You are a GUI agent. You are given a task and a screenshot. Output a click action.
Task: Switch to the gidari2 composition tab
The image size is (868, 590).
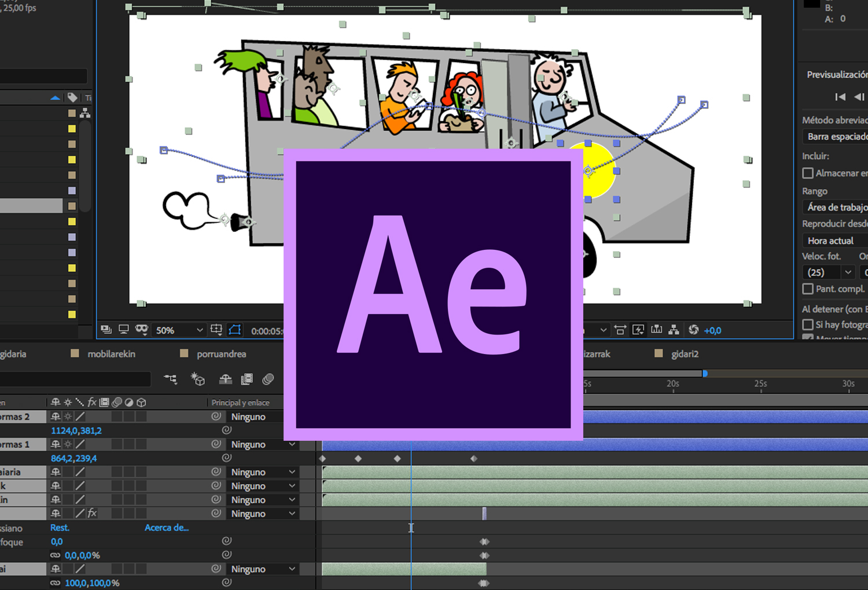685,354
